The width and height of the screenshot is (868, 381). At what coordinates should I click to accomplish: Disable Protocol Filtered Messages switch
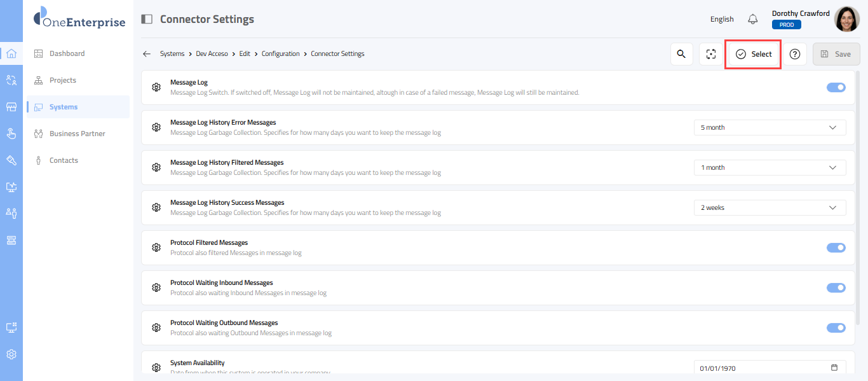(836, 247)
